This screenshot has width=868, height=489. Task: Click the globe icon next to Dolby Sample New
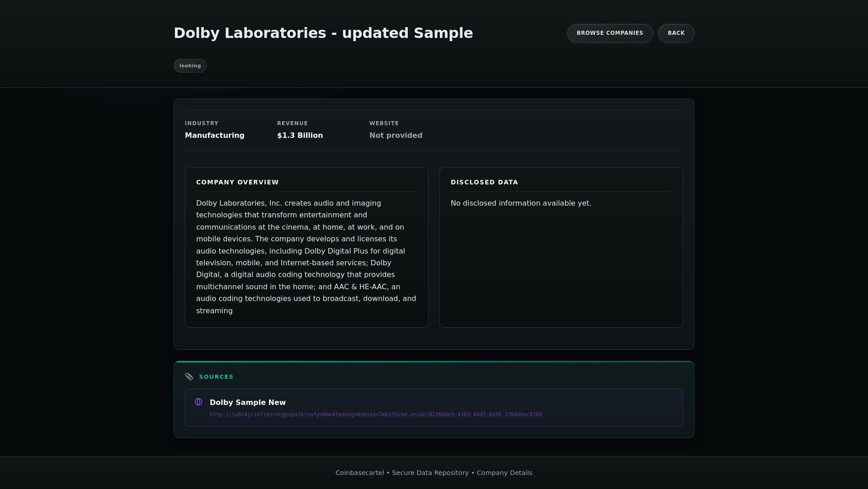click(198, 402)
